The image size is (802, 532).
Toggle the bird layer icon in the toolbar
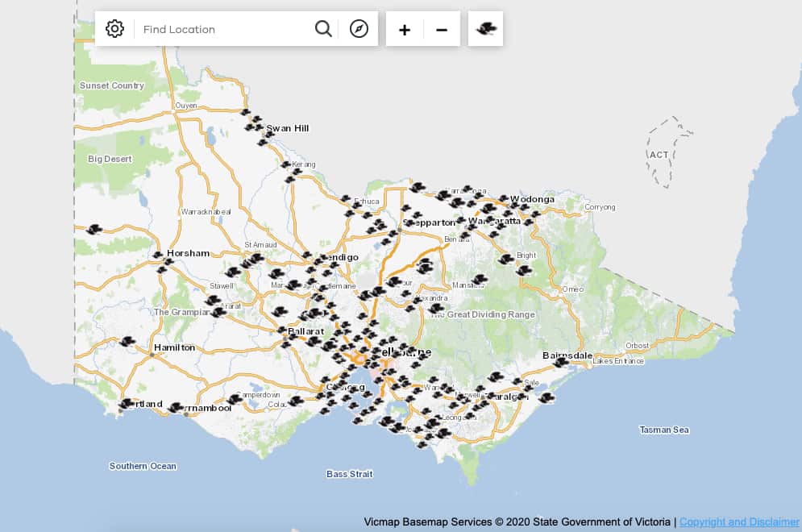coord(485,28)
